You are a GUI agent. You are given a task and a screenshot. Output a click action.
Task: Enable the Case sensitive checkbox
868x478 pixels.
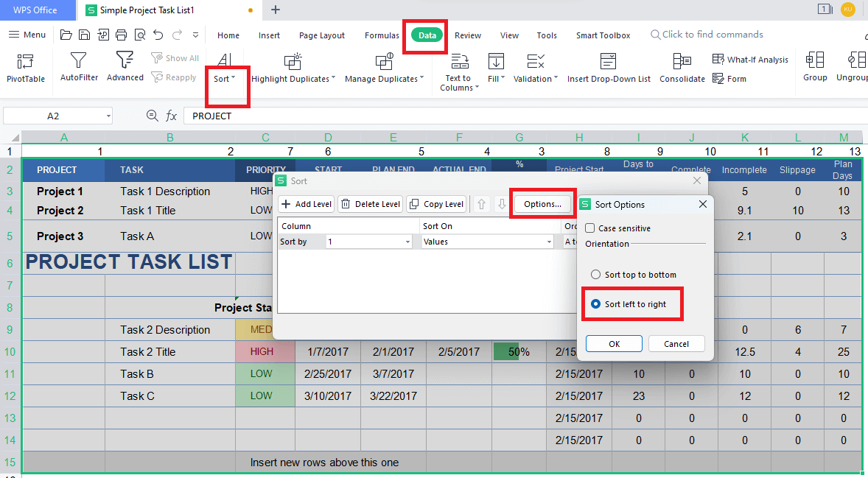tap(590, 228)
